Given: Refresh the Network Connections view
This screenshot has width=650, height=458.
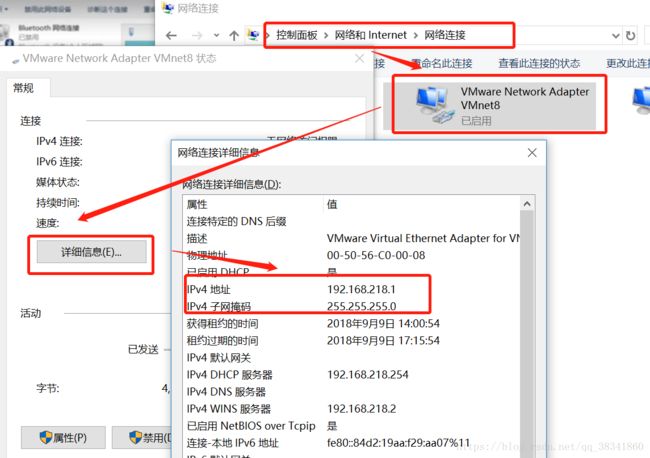Looking at the screenshot, I should [x=631, y=36].
